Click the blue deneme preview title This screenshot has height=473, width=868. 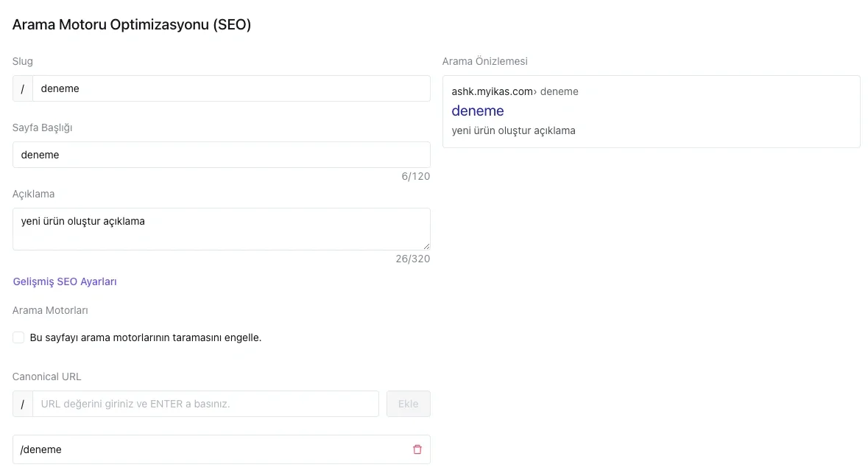478,111
